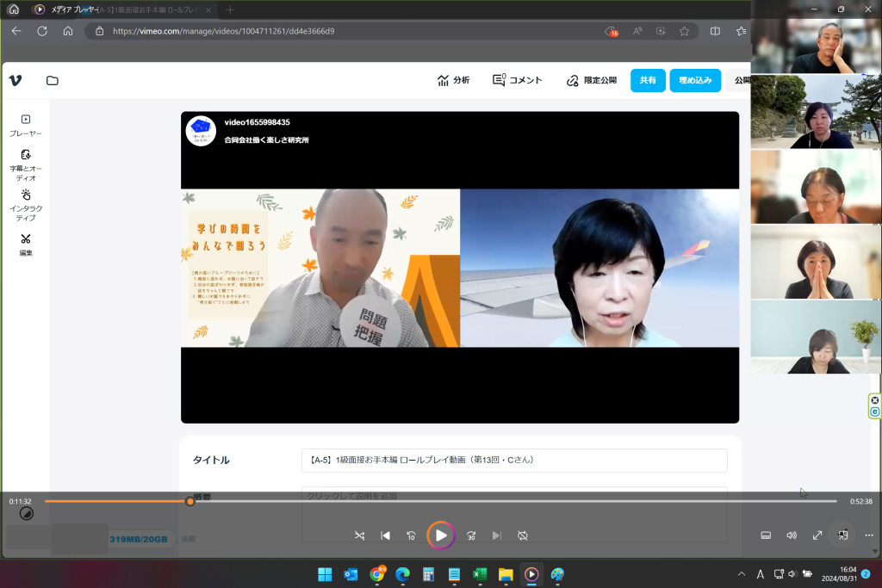
Task: Open プレーヤー sidebar section
Action: [x=26, y=126]
